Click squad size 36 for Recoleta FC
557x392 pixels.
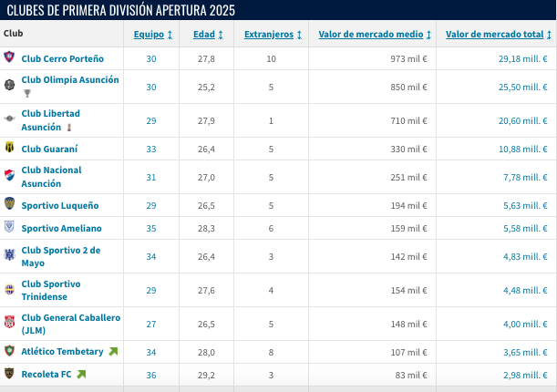click(x=151, y=376)
